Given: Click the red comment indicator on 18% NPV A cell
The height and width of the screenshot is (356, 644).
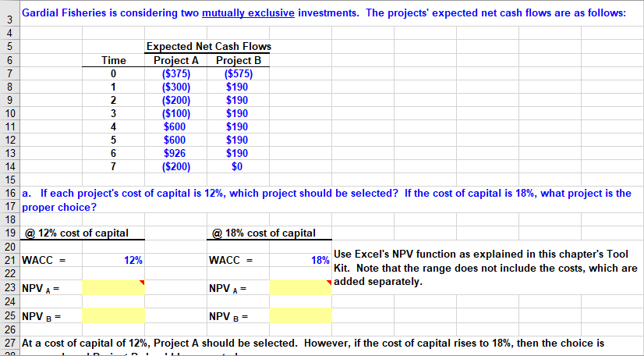Looking at the screenshot, I should coord(329,283).
